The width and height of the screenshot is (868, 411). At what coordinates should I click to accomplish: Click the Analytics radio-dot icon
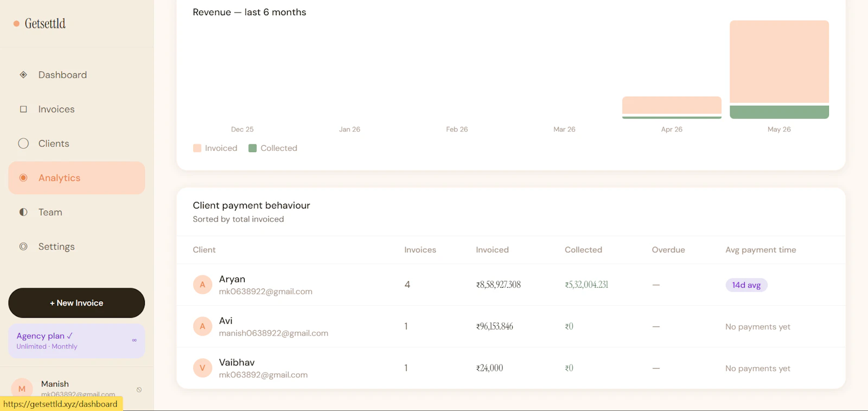pyautogui.click(x=23, y=178)
